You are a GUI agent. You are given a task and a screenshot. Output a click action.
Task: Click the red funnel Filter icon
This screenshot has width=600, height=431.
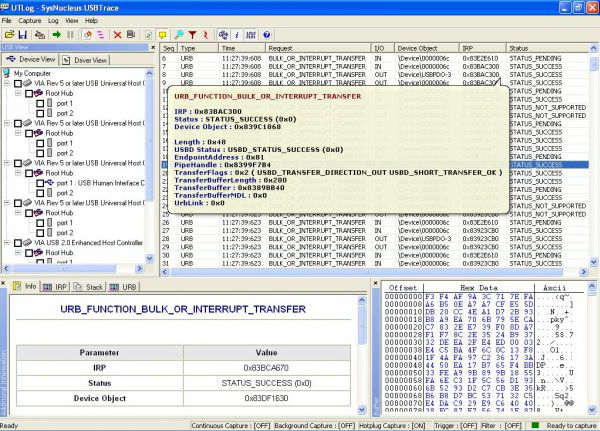pyautogui.click(x=191, y=33)
